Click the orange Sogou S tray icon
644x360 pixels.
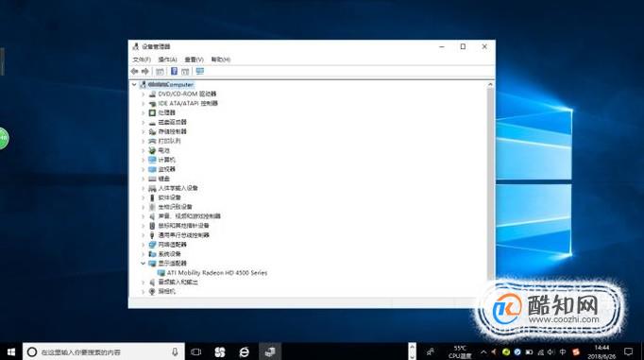[x=576, y=352]
